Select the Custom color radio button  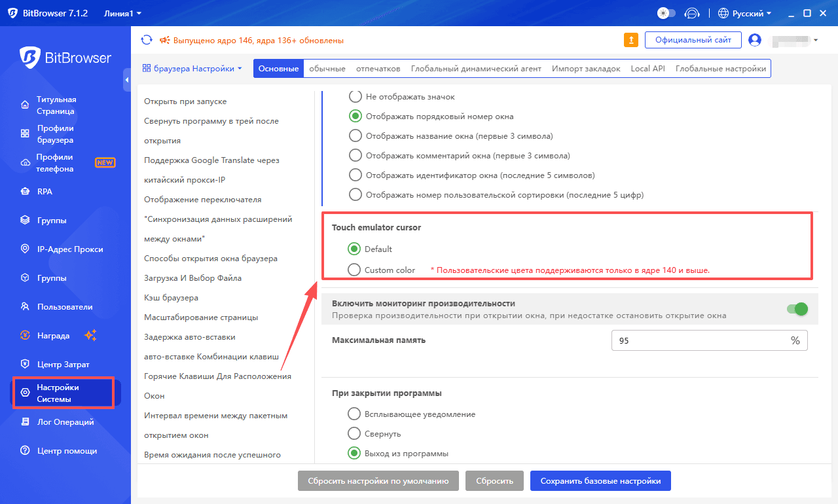click(354, 270)
